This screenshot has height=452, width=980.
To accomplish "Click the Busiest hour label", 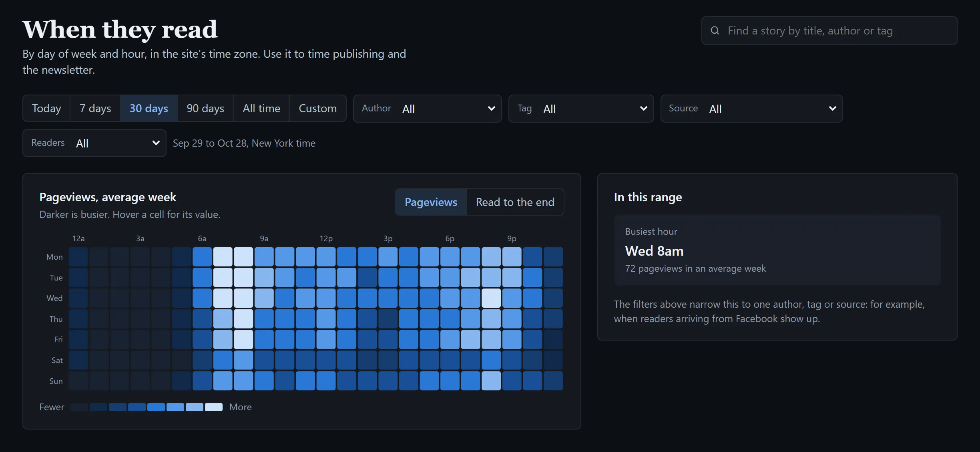I will [651, 232].
